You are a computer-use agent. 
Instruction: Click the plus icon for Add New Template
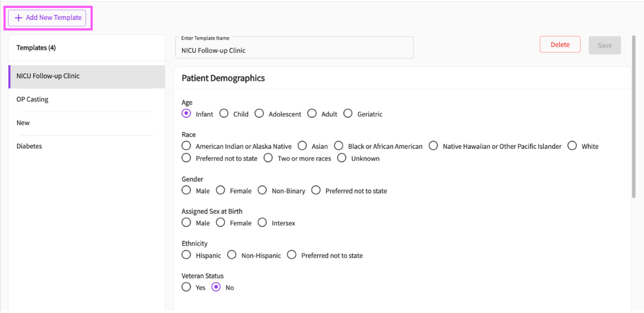coord(18,18)
